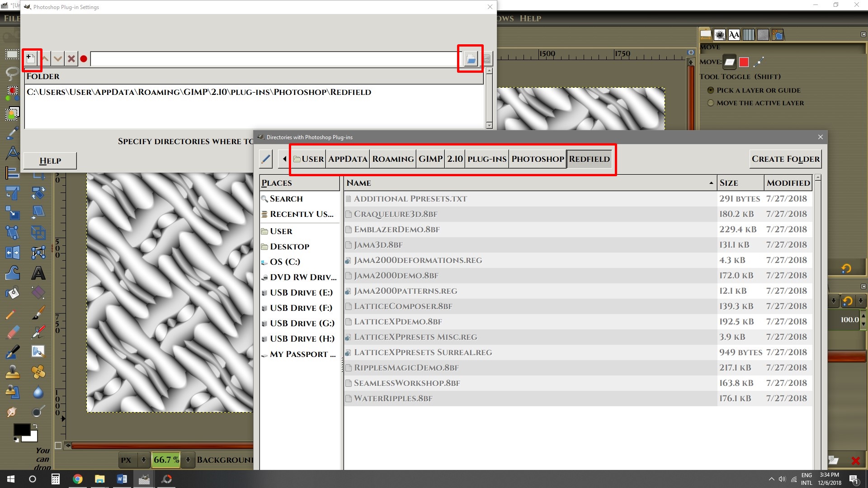The image size is (868, 488).
Task: Open the folder browse button beside path field
Action: click(471, 59)
